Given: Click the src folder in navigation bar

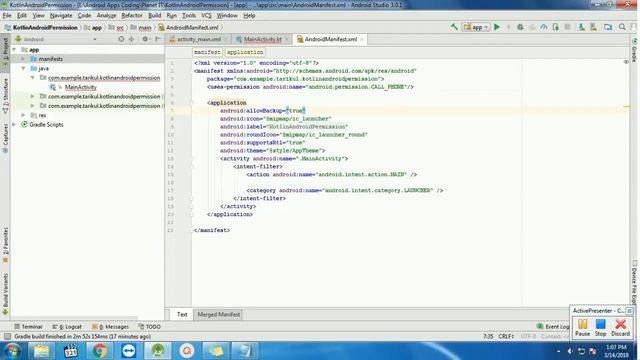Looking at the screenshot, I should pyautogui.click(x=116, y=28).
